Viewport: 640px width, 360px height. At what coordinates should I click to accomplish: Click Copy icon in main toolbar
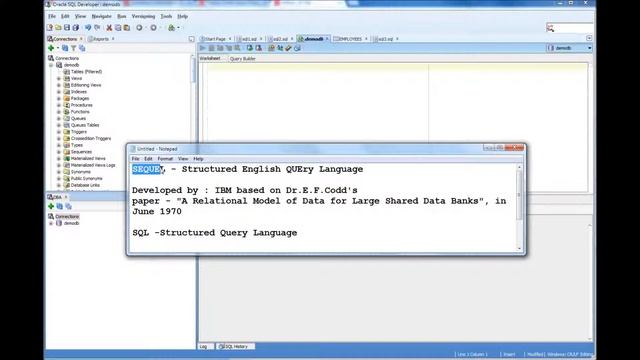click(x=118, y=28)
